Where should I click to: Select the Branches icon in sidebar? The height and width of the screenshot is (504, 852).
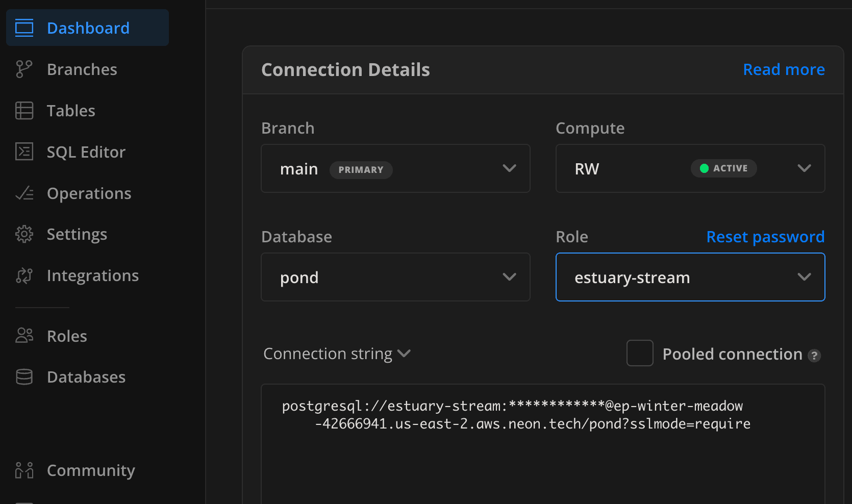pyautogui.click(x=23, y=69)
